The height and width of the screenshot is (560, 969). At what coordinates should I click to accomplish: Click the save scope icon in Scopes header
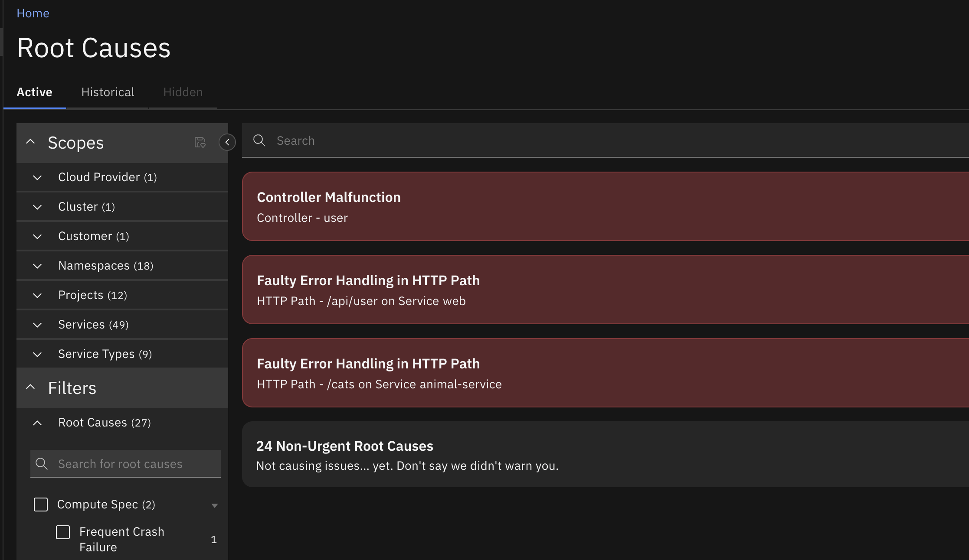coord(200,142)
